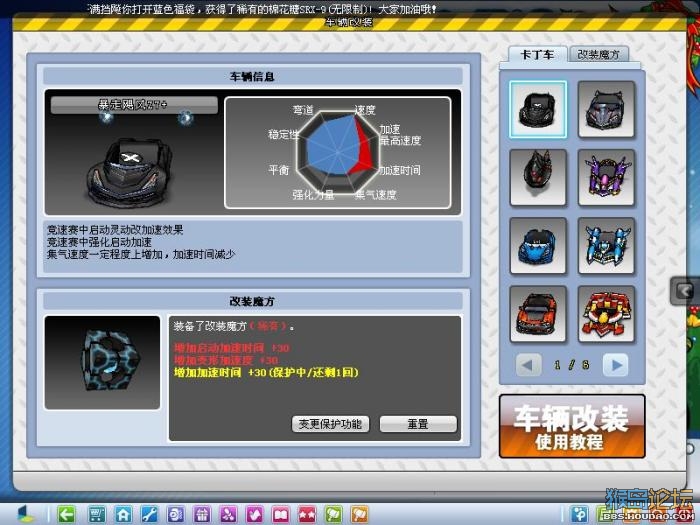Image resolution: width=700 pixels, height=525 pixels.
Task: Click the scrolling announcement text at top
Action: [x=263, y=9]
